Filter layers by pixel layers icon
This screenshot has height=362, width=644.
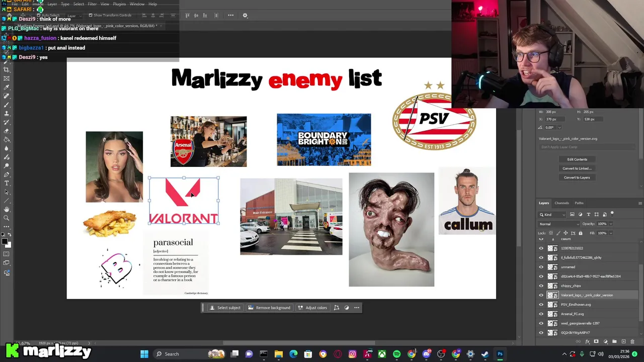[572, 214]
